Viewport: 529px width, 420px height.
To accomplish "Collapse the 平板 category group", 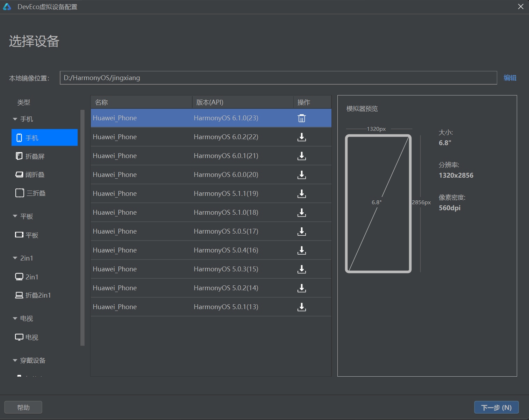I will pyautogui.click(x=15, y=216).
